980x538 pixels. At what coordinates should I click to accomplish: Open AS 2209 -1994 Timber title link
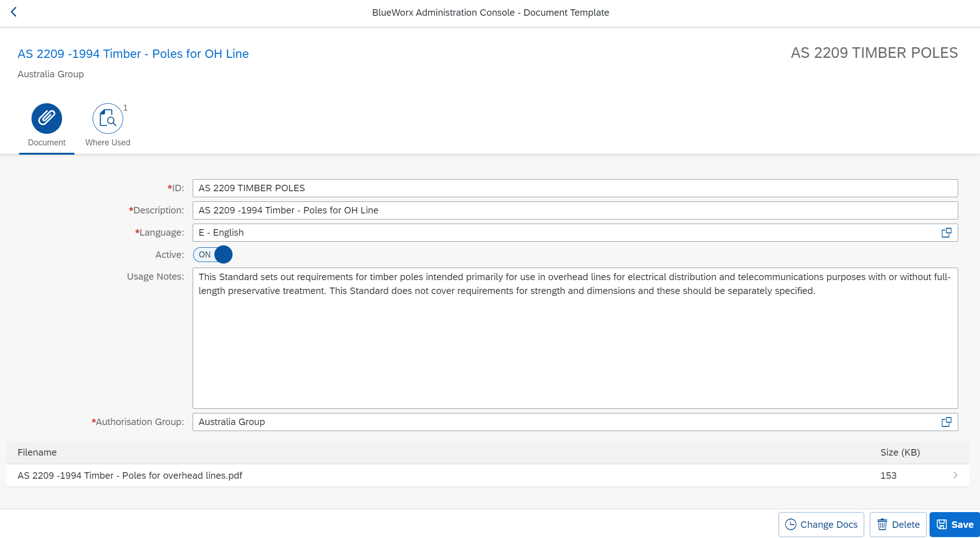click(133, 54)
